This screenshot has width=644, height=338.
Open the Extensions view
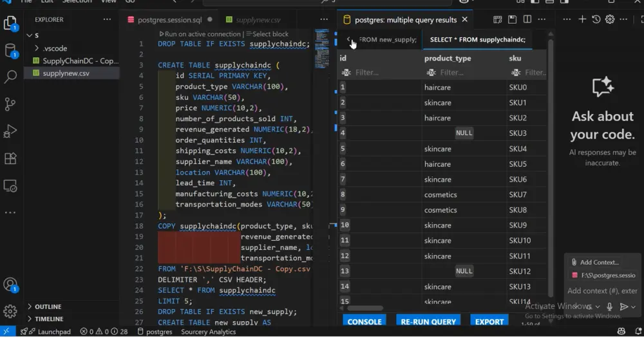pyautogui.click(x=10, y=158)
